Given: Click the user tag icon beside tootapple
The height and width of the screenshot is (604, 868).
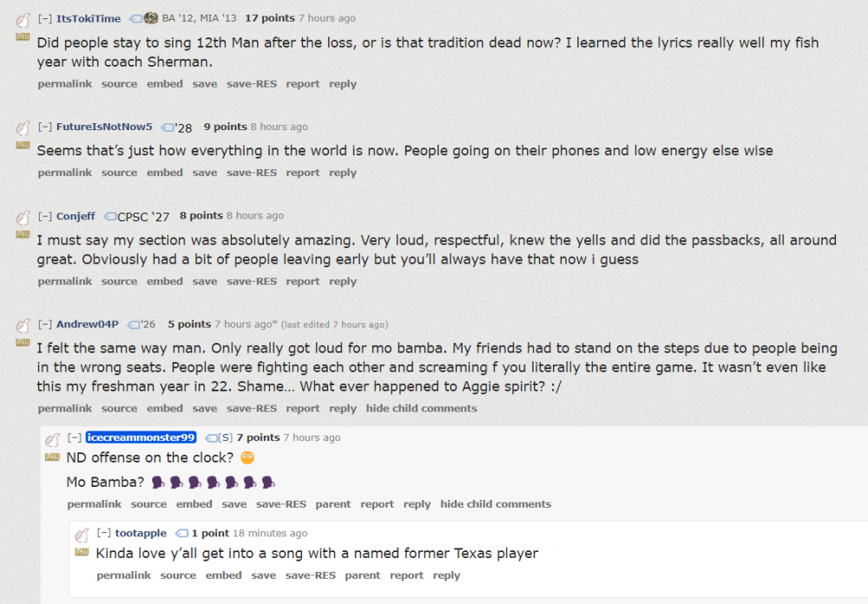Looking at the screenshot, I should pyautogui.click(x=181, y=534).
